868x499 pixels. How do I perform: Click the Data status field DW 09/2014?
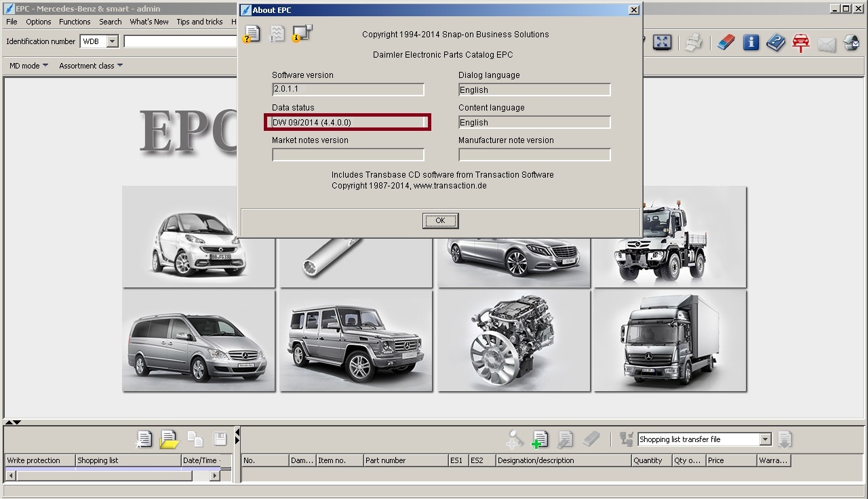tap(348, 122)
